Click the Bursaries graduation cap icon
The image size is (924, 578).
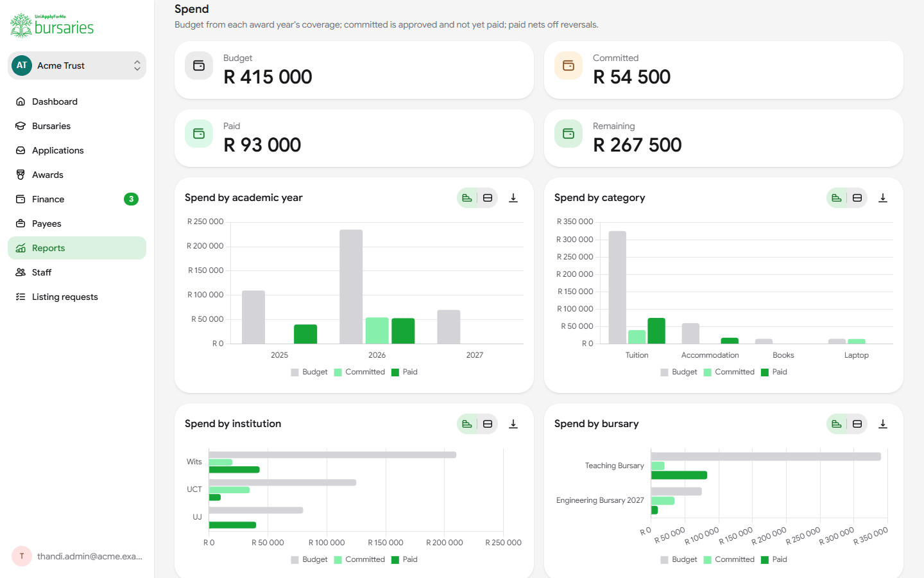(21, 126)
